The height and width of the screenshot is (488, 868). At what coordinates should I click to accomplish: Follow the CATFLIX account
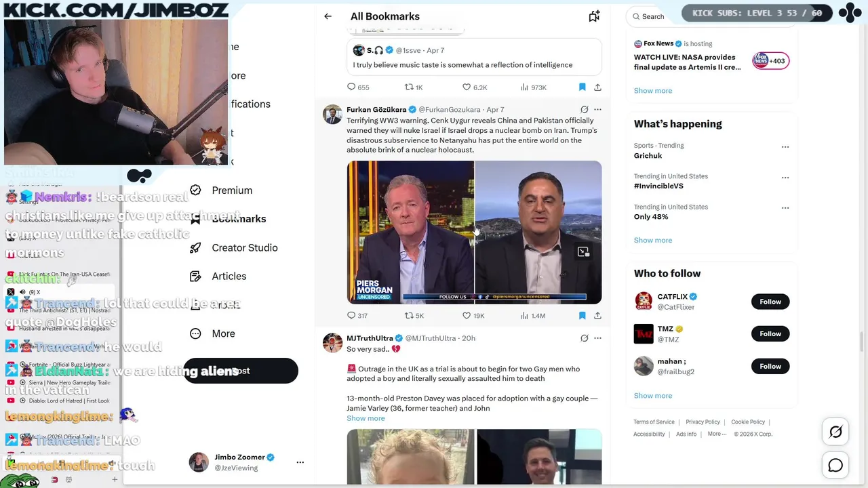(770, 302)
